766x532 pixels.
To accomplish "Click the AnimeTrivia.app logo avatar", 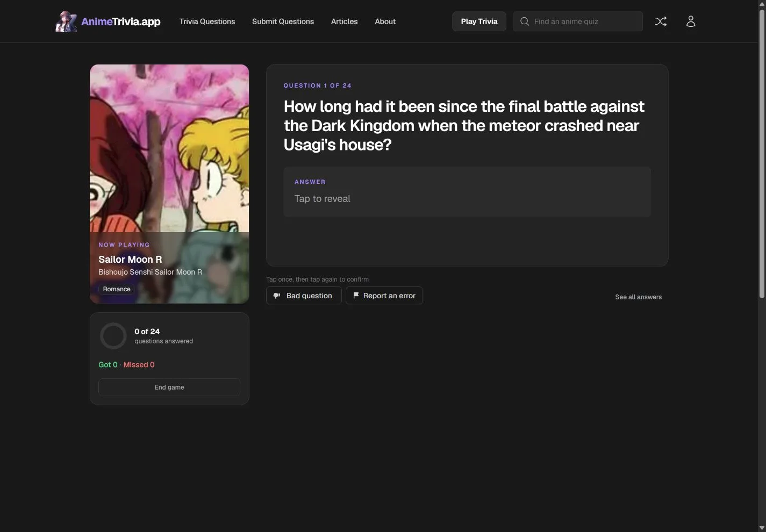I will tap(66, 21).
